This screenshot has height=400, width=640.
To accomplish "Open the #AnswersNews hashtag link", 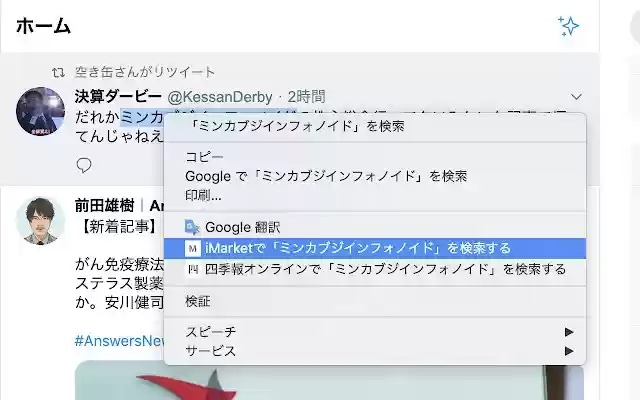I will [120, 341].
